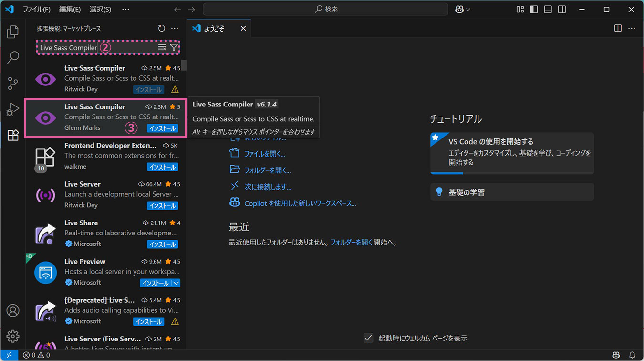The height and width of the screenshot is (361, 644).
Task: Show more menu bar items ellipsis
Action: (x=125, y=9)
